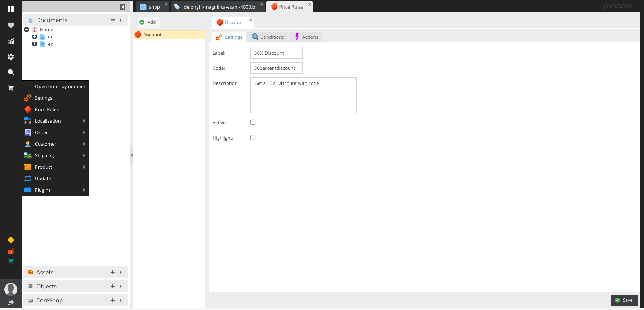Click the Objects panel right arrow
The height and width of the screenshot is (310, 644).
point(121,286)
